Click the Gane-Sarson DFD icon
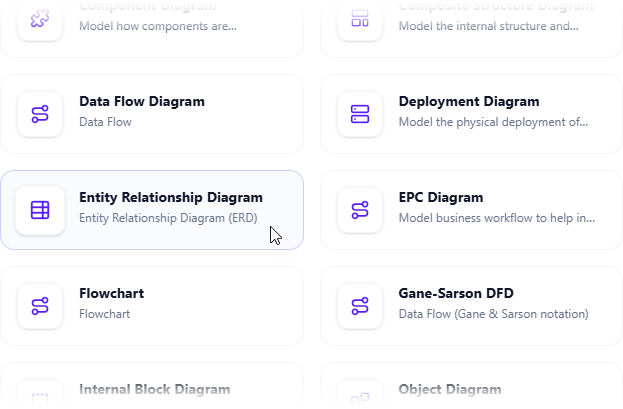Screen dimensions: 623x409 (x=360, y=305)
